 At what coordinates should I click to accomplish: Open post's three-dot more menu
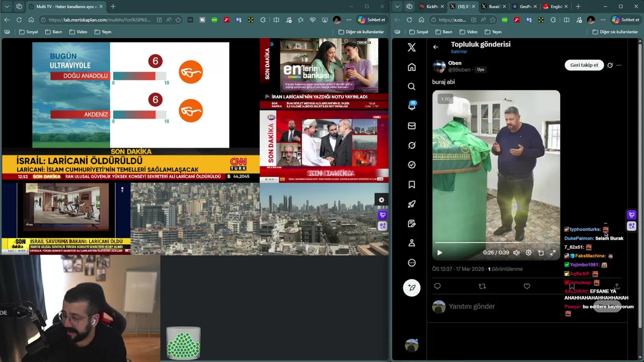[619, 65]
